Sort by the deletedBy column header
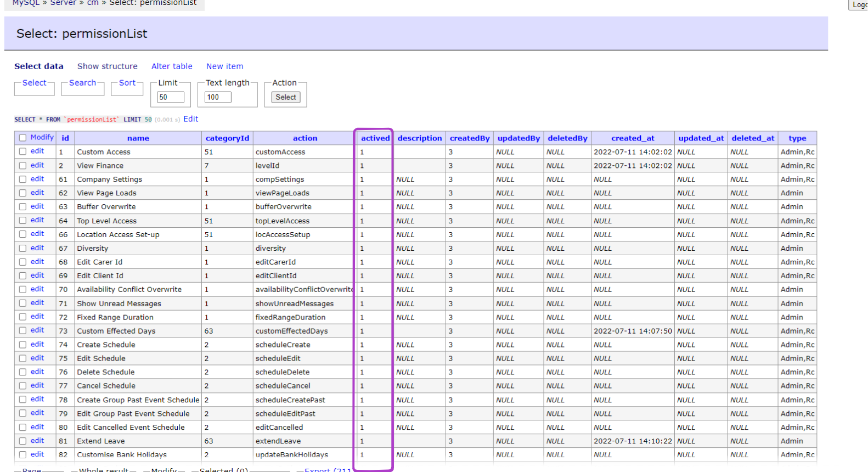This screenshot has height=472, width=868. click(x=567, y=138)
